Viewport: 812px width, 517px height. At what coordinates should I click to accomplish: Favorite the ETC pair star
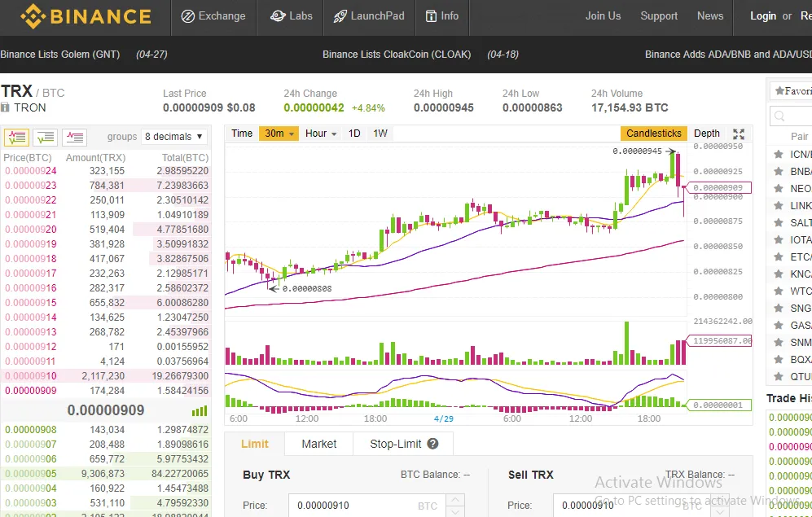[x=778, y=256]
